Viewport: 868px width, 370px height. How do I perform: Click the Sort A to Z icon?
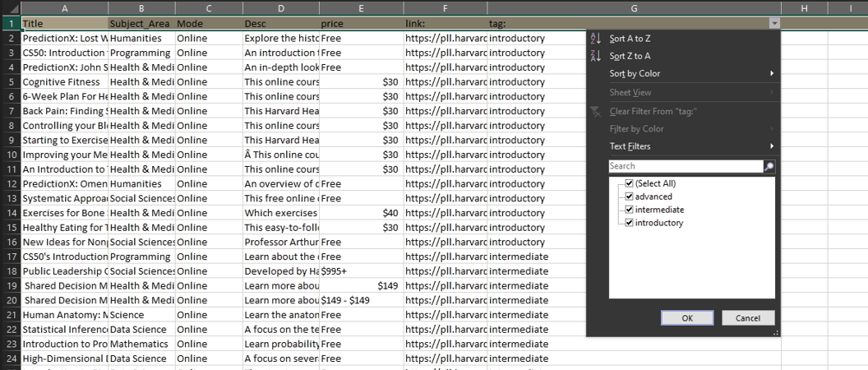pos(597,39)
